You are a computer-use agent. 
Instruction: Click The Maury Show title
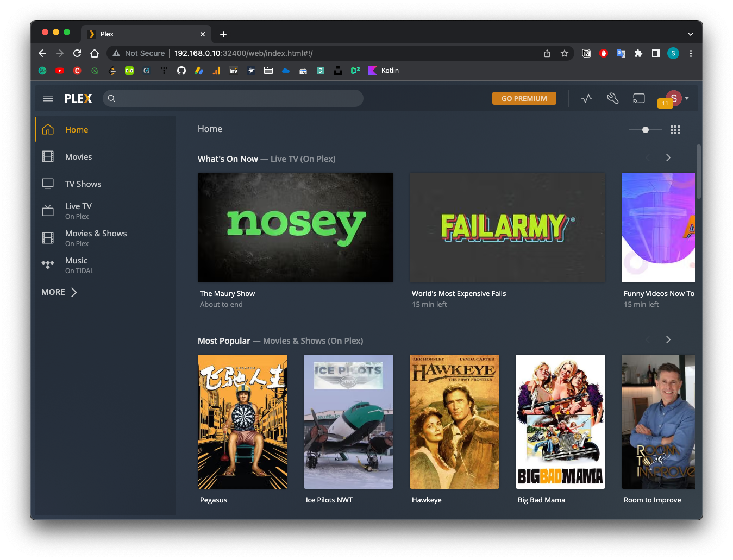[x=227, y=293]
